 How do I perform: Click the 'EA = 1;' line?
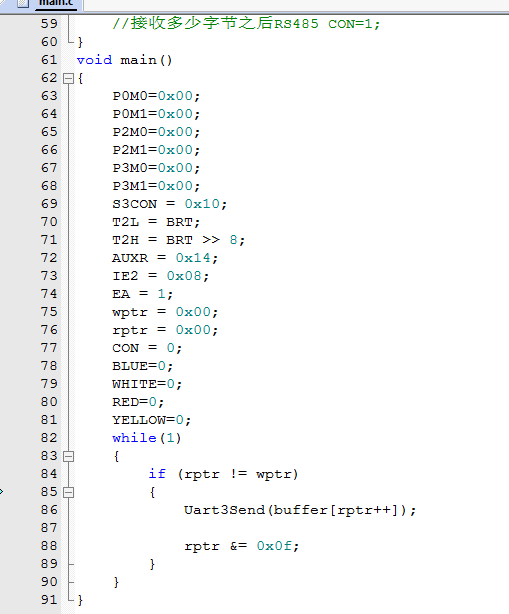[x=143, y=294]
